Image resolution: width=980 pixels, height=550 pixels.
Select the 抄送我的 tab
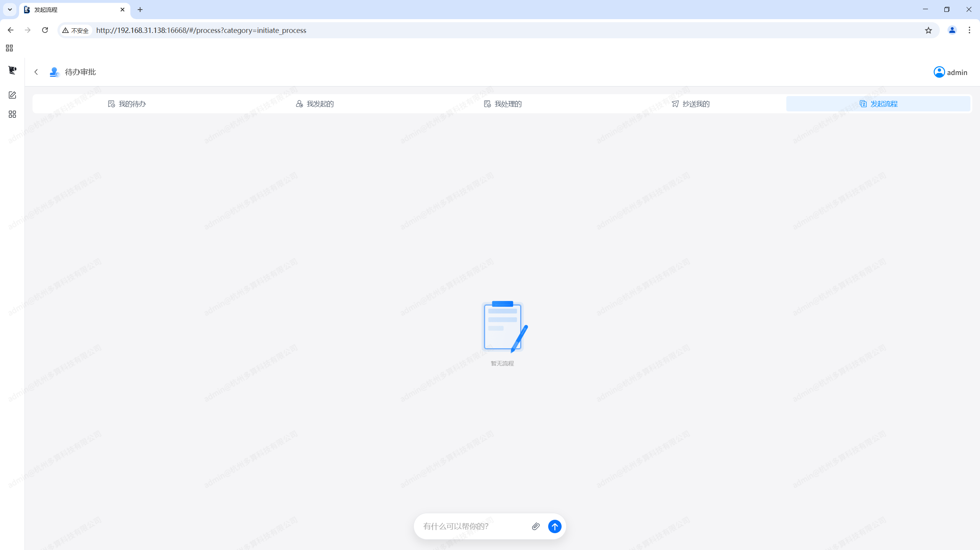[x=691, y=104]
